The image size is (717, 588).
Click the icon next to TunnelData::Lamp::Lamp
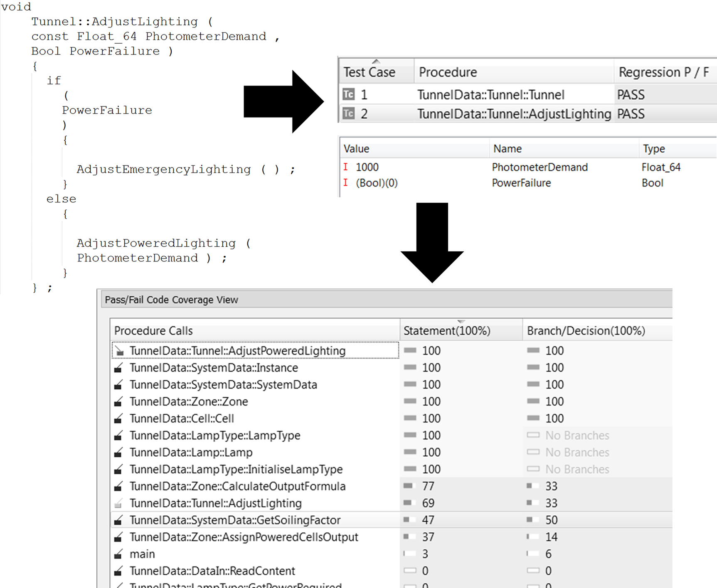pos(119,453)
